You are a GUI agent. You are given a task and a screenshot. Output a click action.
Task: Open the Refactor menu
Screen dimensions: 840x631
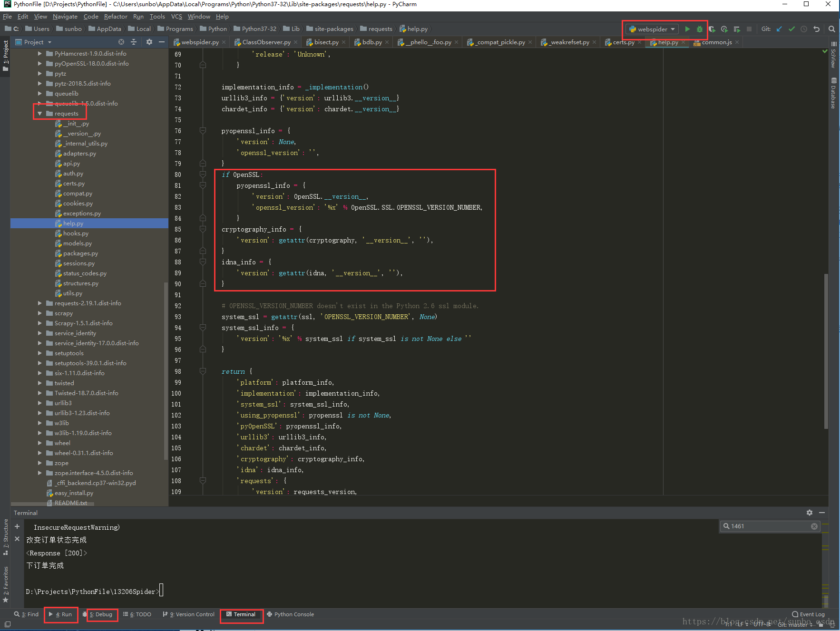tap(116, 16)
